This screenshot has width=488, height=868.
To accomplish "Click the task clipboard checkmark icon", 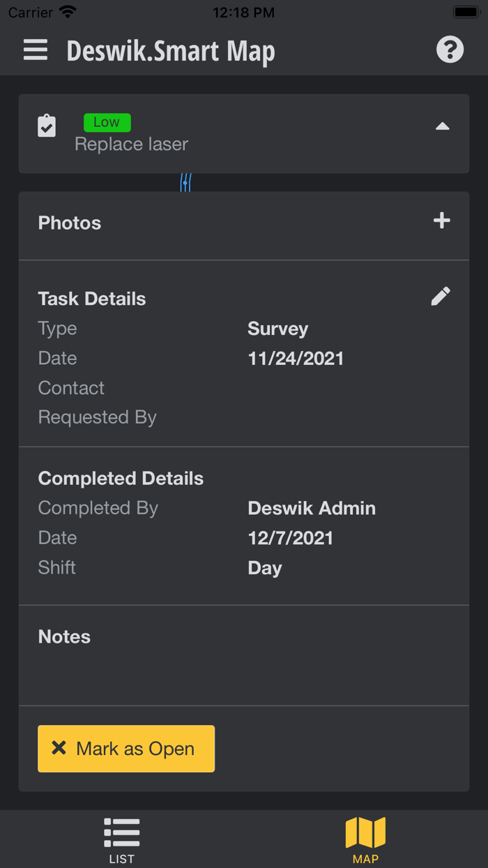I will (x=46, y=127).
